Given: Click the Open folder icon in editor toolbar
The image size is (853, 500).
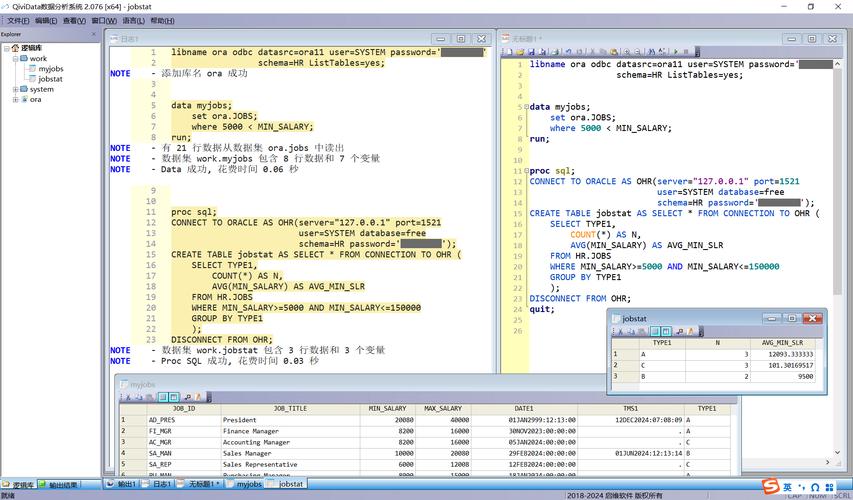Looking at the screenshot, I should point(518,51).
